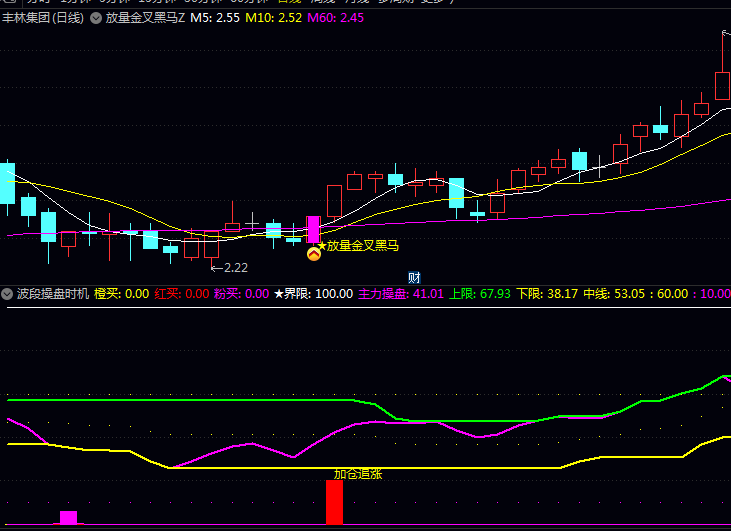This screenshot has width=731, height=531.
Task: Expand the 放量金叉黑马Z indicator dropdown arrow
Action: pos(95,18)
